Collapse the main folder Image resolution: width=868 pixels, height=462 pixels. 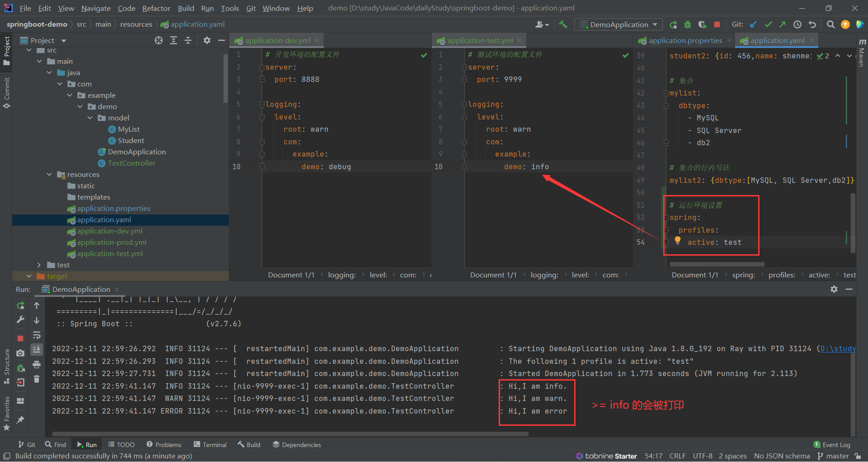pos(39,61)
